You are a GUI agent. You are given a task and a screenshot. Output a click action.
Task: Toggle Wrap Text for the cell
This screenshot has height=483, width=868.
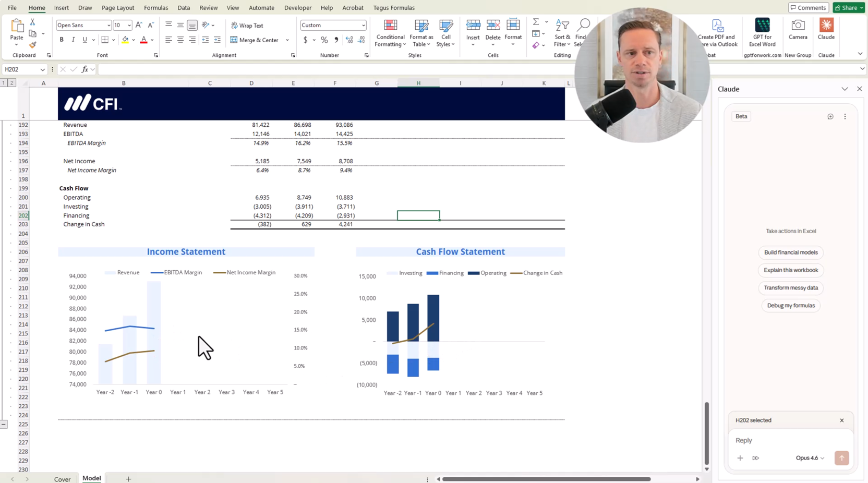click(x=247, y=26)
